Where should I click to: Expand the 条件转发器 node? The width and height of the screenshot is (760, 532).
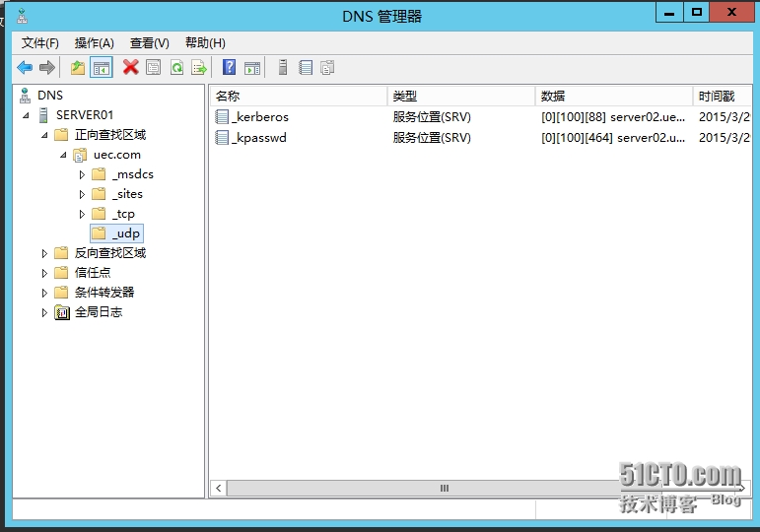(44, 294)
